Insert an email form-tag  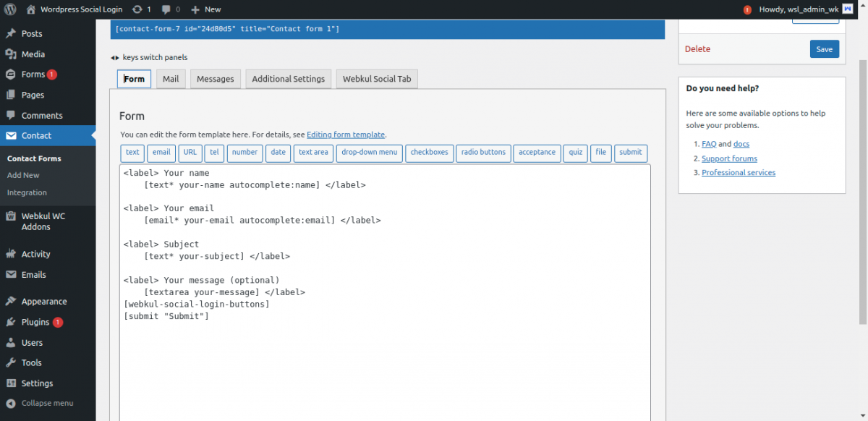(161, 153)
